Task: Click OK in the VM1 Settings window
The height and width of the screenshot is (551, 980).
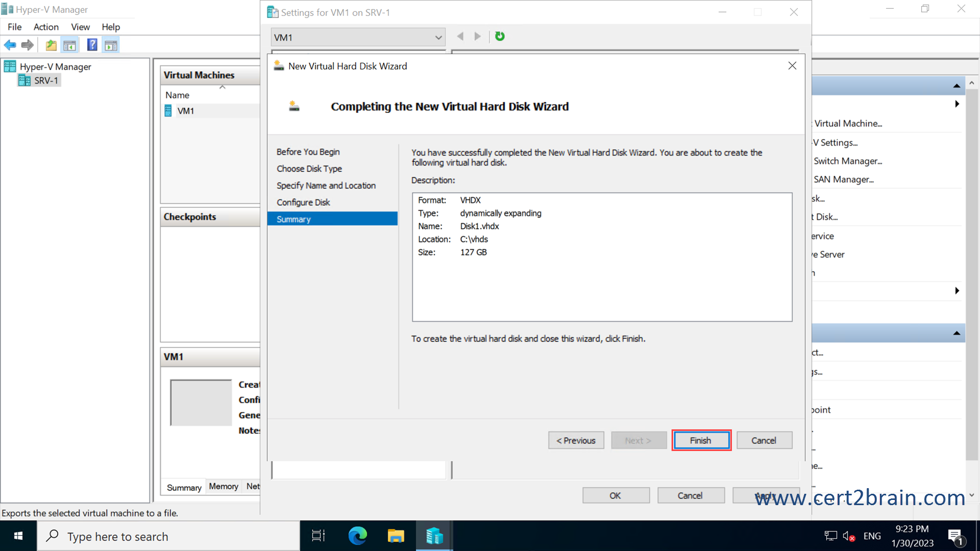Action: 616,495
